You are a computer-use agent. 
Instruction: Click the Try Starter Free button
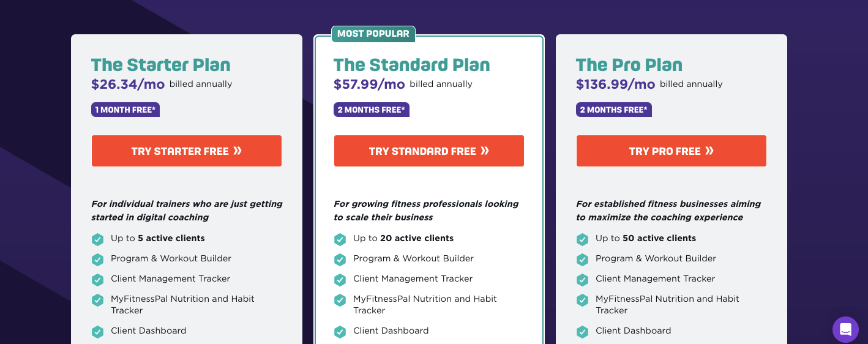tap(187, 151)
